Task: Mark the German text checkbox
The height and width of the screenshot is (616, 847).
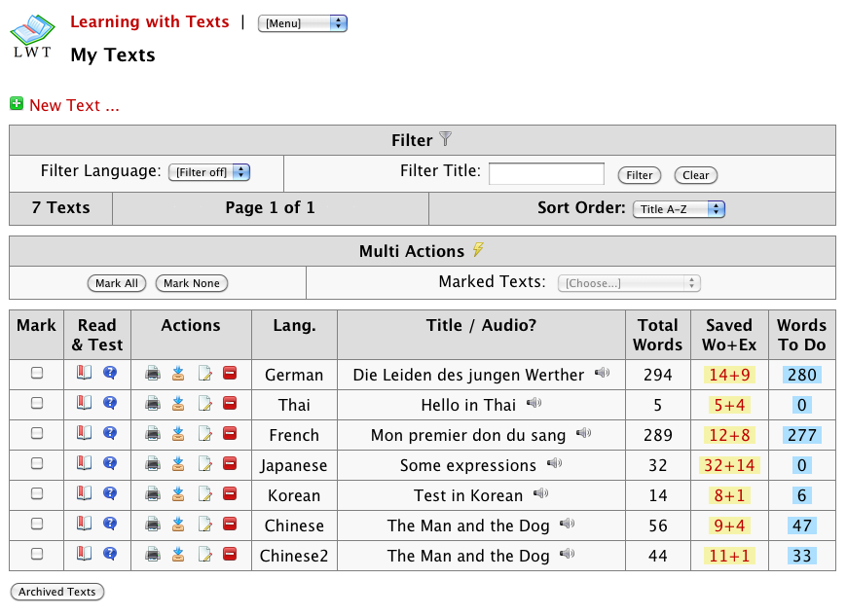Action: pos(37,374)
